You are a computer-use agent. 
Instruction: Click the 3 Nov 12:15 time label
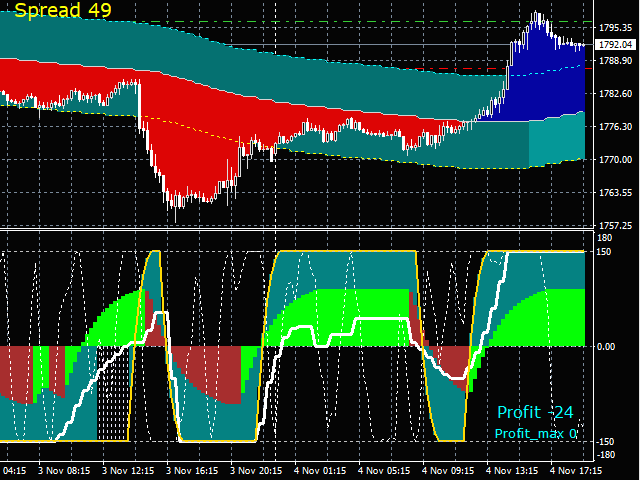128,471
